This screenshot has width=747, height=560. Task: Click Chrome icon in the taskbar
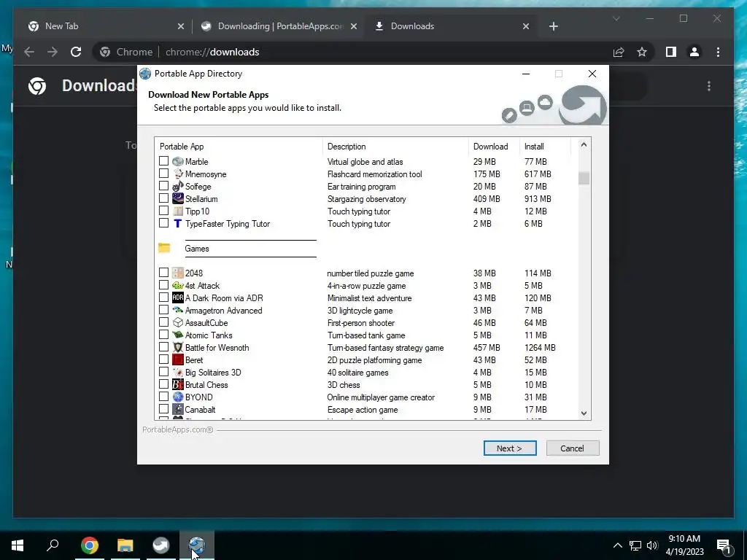pyautogui.click(x=90, y=545)
